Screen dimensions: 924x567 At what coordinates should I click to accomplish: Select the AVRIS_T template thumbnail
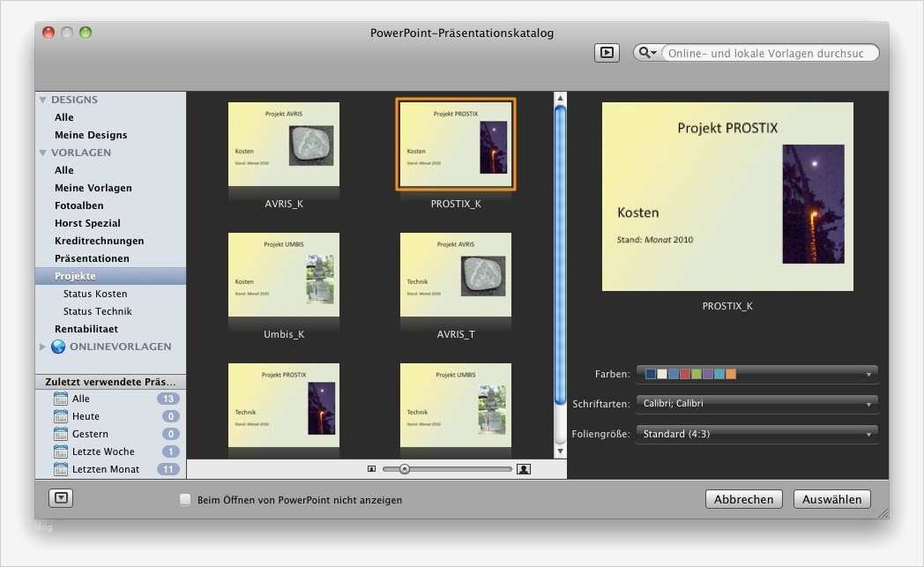click(456, 274)
